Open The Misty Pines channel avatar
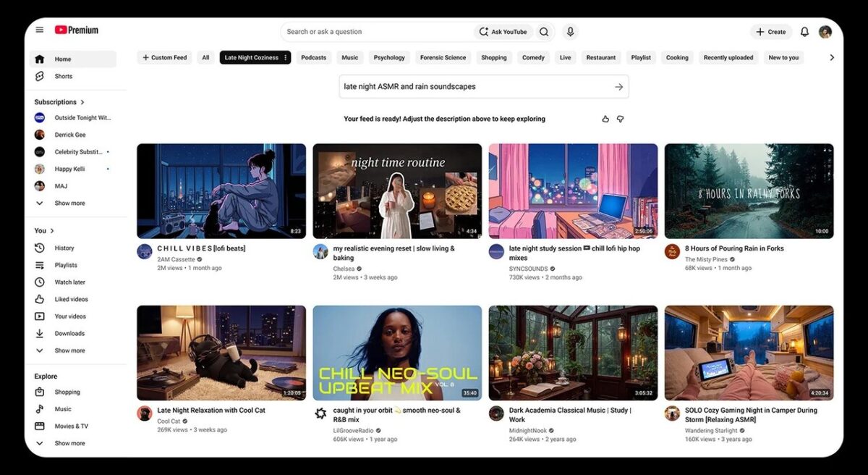Image resolution: width=868 pixels, height=475 pixels. [672, 251]
